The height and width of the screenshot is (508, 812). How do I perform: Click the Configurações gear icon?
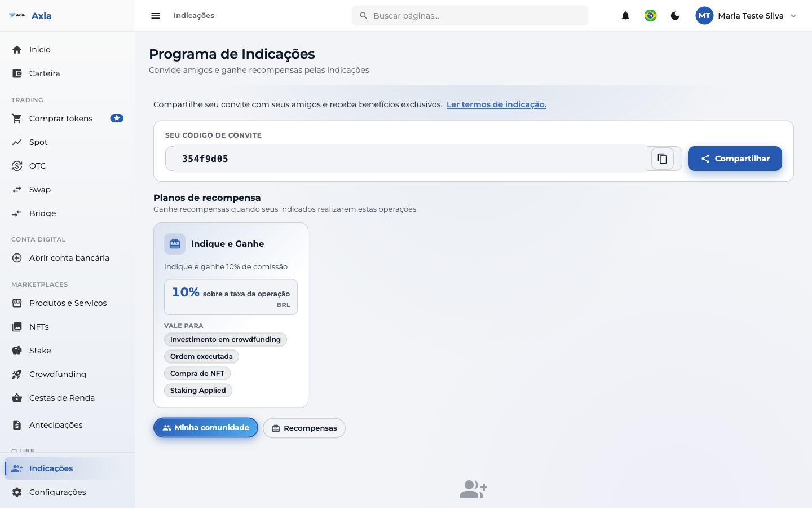17,492
